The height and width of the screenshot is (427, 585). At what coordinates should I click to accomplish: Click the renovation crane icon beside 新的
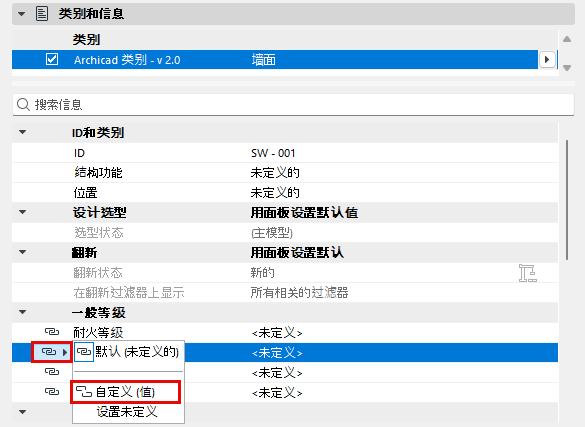point(528,273)
